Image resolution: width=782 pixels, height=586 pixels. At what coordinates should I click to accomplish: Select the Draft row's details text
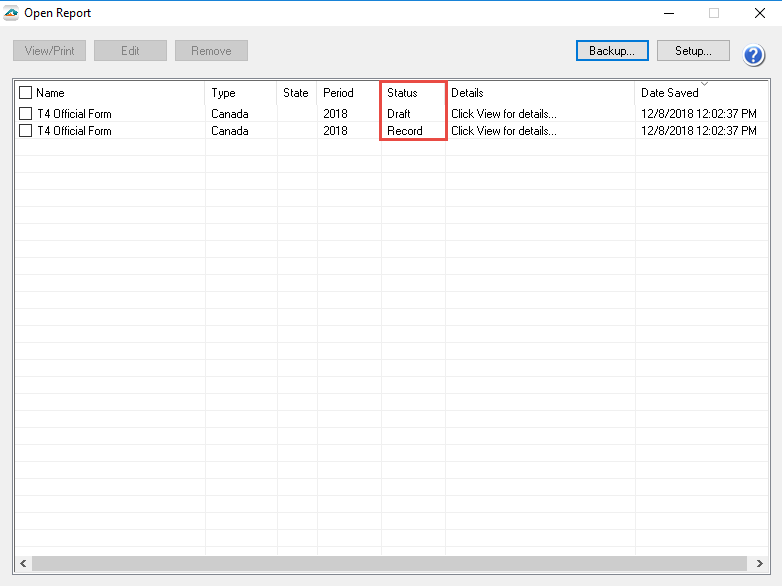point(503,114)
